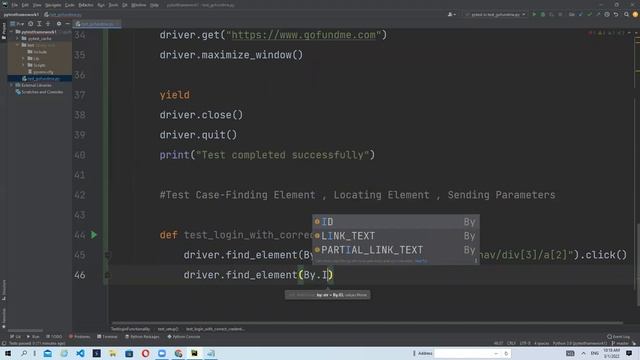This screenshot has height=360, width=640.
Task: Click the taskbar Address input field
Action: (472, 353)
